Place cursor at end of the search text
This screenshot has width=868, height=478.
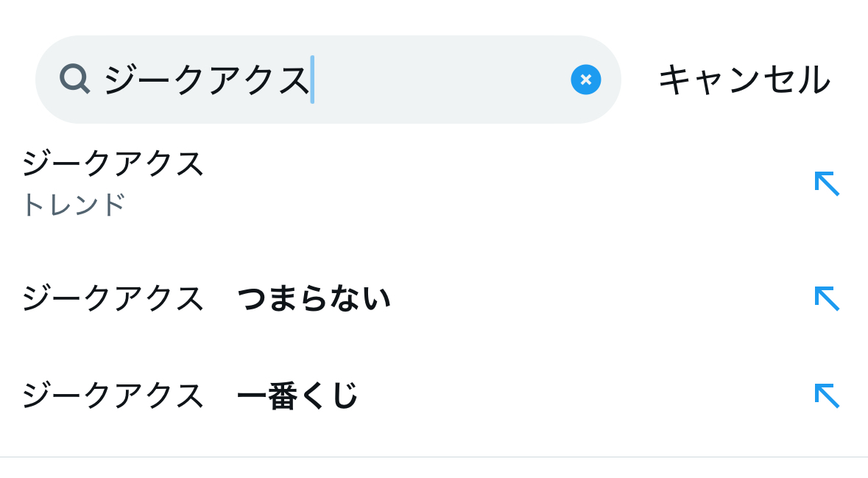point(311,80)
